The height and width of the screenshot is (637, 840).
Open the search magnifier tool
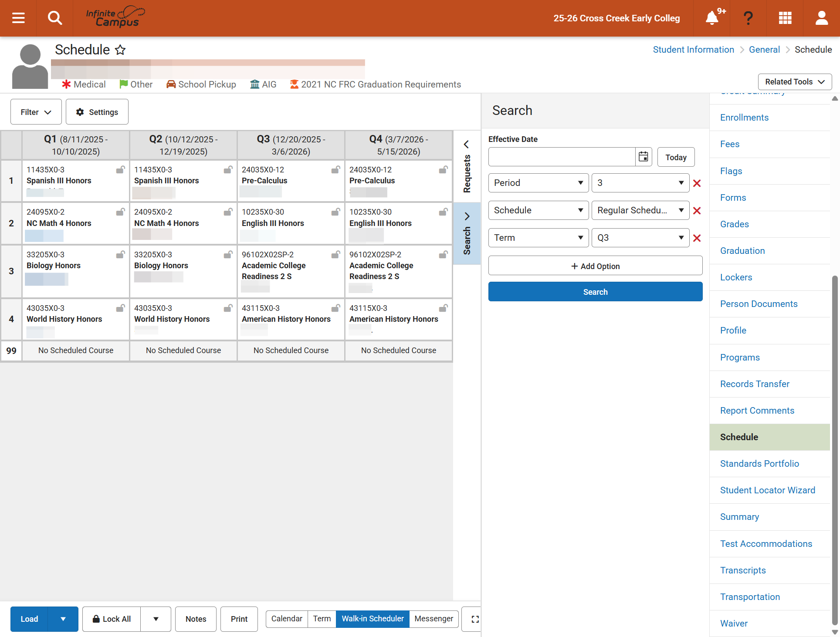click(x=55, y=18)
